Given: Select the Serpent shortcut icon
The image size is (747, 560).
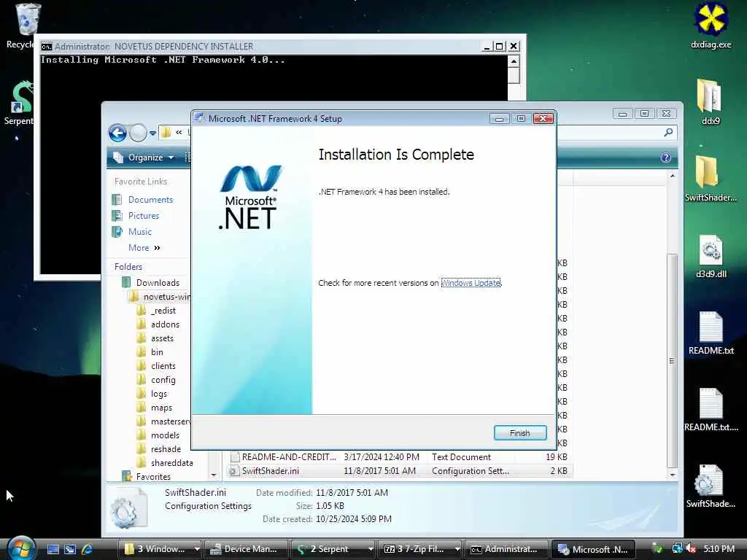Looking at the screenshot, I should point(20,104).
